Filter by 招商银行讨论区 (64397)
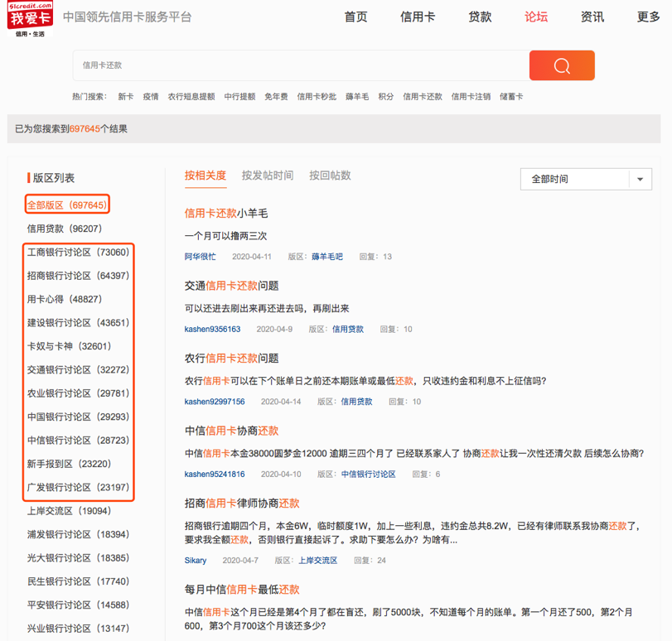The width and height of the screenshot is (672, 641). (78, 276)
